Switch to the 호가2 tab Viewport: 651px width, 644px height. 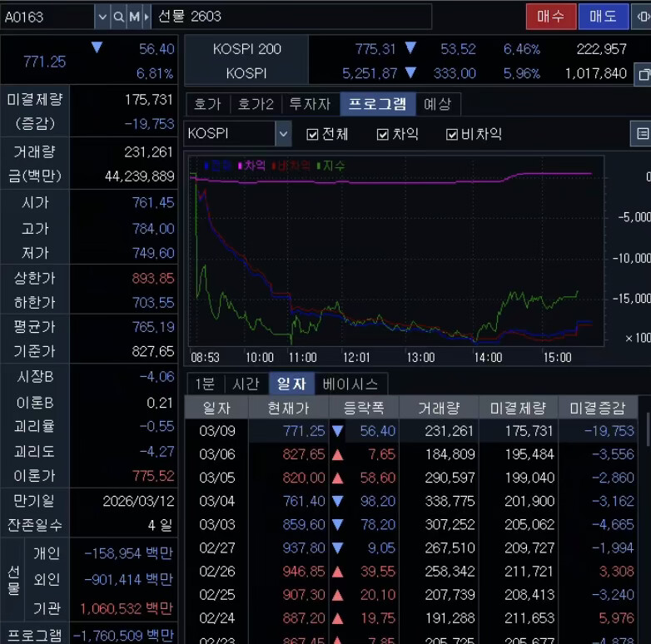pyautogui.click(x=256, y=104)
